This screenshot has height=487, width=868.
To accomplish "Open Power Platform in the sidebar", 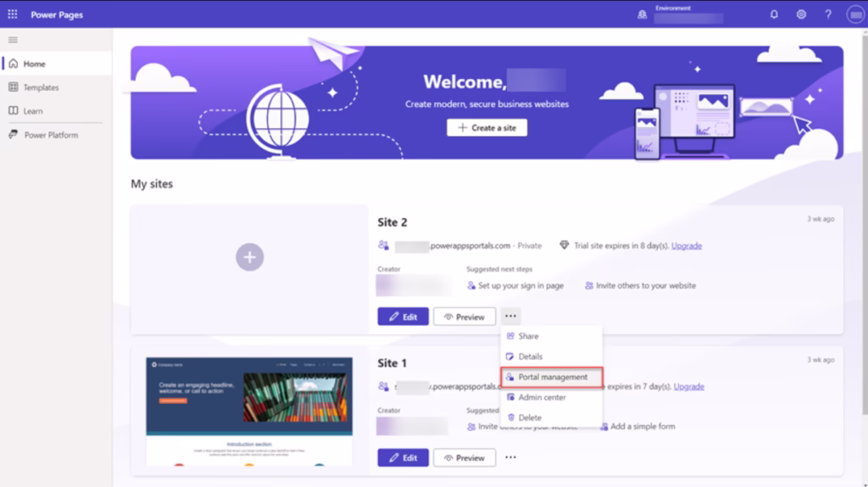I will click(x=56, y=135).
